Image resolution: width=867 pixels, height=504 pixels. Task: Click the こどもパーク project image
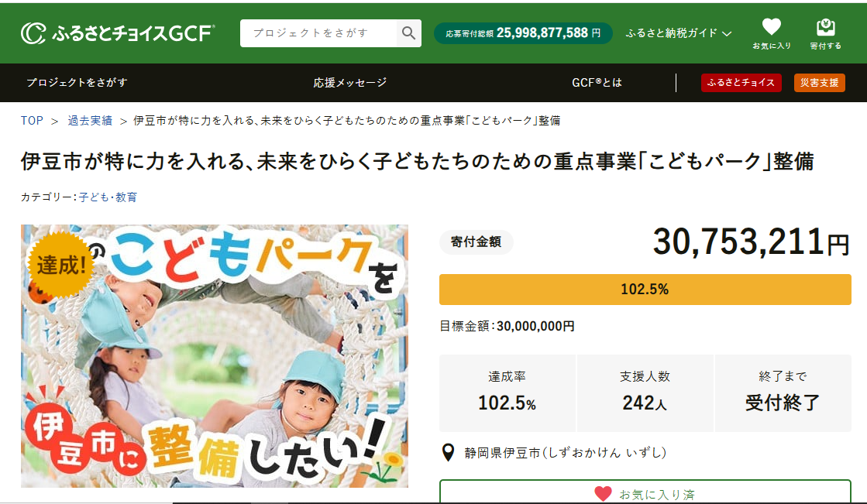tap(215, 356)
